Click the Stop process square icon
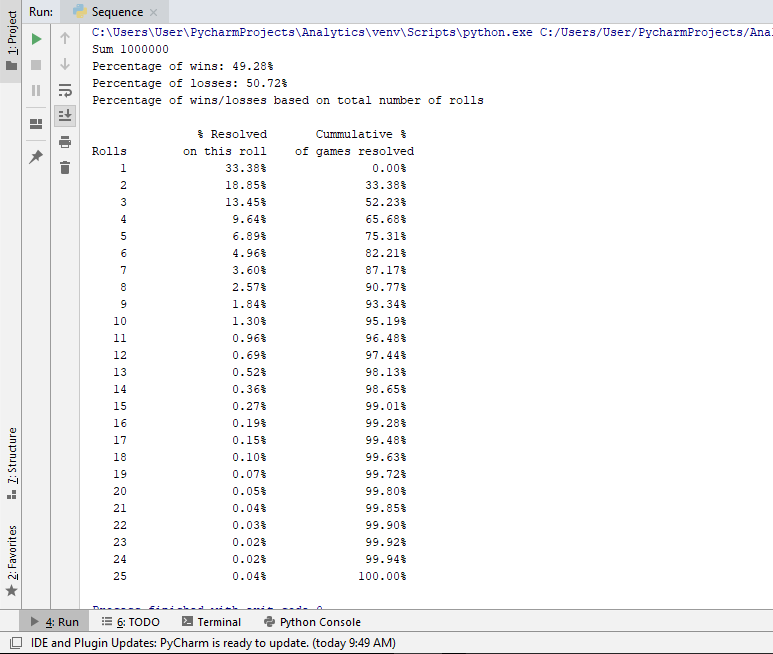Viewport: 773px width, 654px height. point(36,65)
